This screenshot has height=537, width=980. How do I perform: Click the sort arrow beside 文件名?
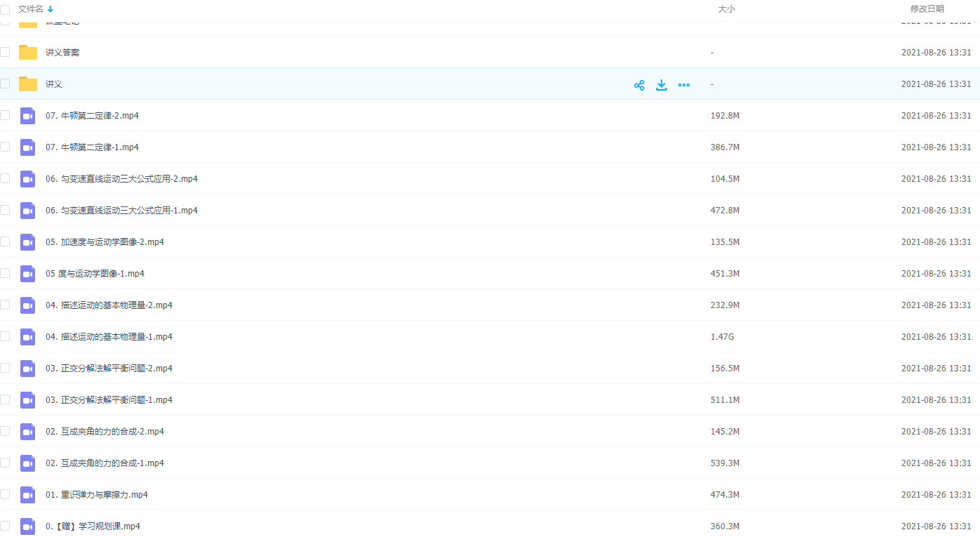[x=51, y=9]
